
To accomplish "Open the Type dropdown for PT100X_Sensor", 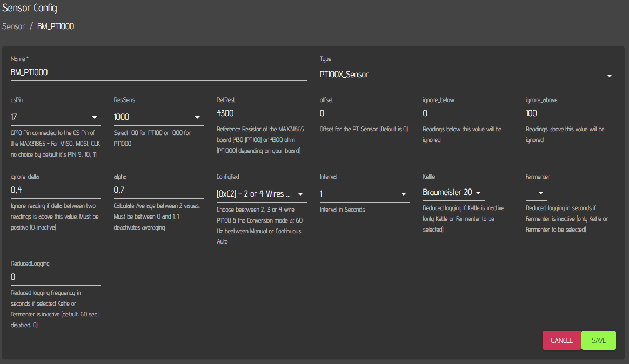I will [609, 75].
